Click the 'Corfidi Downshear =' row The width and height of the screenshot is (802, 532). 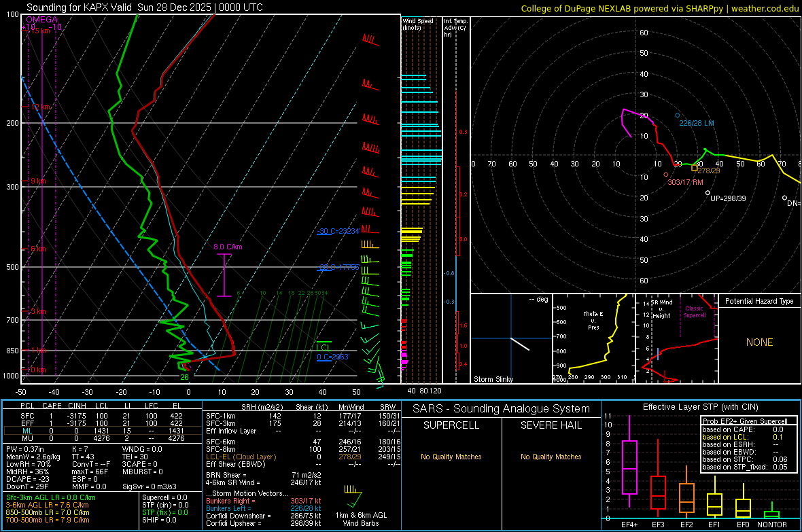pyautogui.click(x=264, y=516)
